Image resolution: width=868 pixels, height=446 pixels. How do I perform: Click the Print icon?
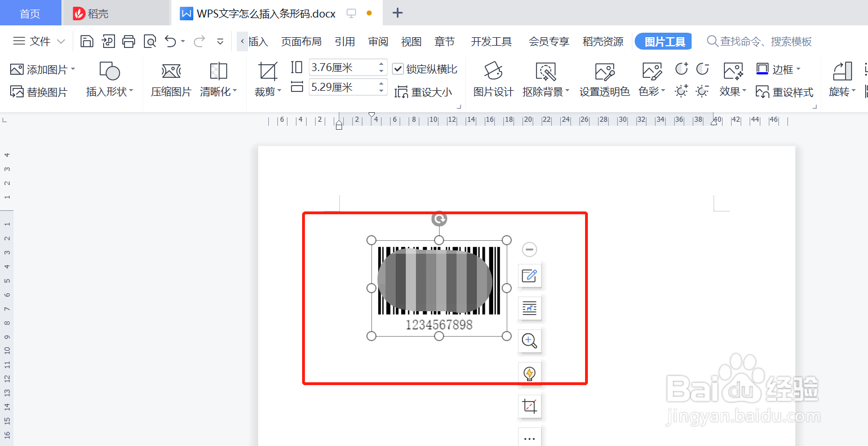coord(129,41)
